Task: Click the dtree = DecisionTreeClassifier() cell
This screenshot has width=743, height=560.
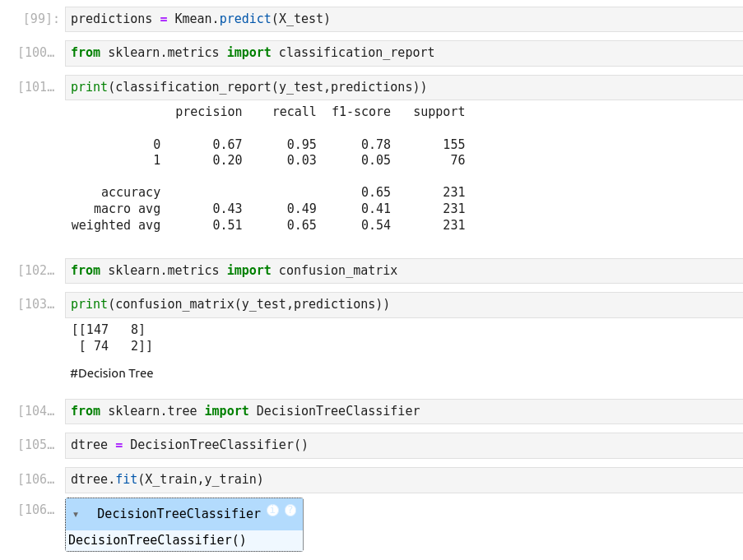Action: [403, 446]
